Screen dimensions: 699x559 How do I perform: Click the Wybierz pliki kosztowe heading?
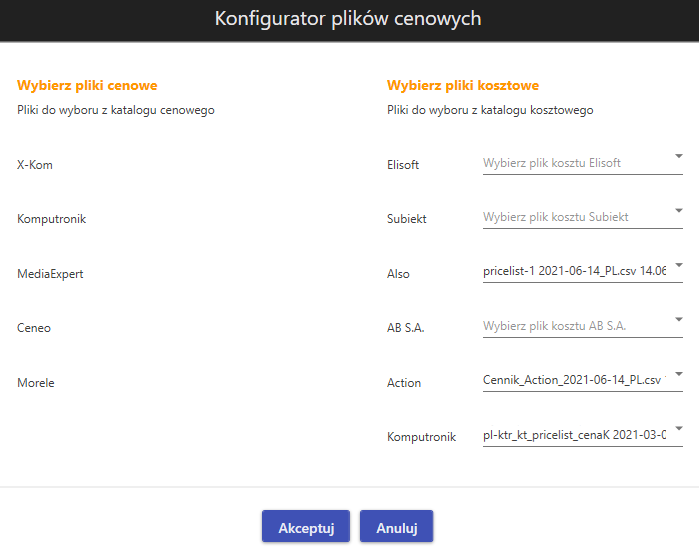point(463,85)
